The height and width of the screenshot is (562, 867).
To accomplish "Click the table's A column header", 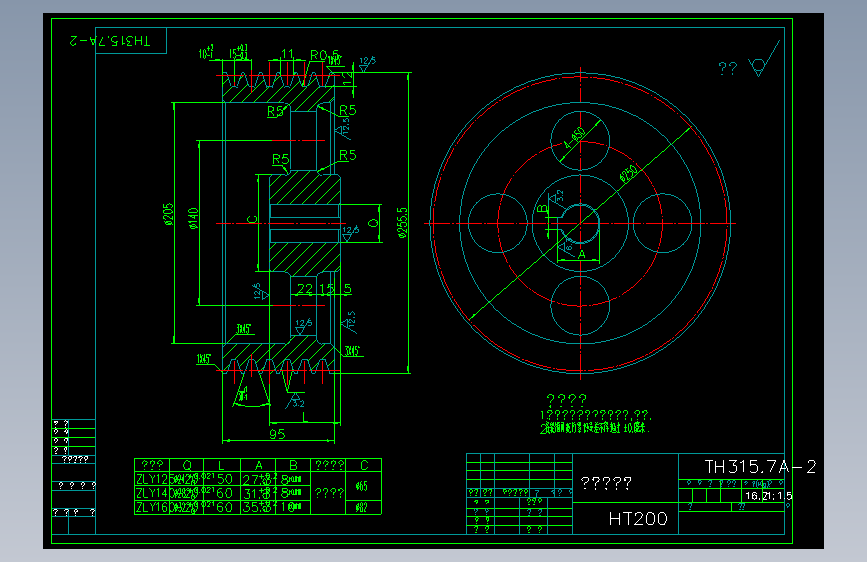I will coord(258,465).
